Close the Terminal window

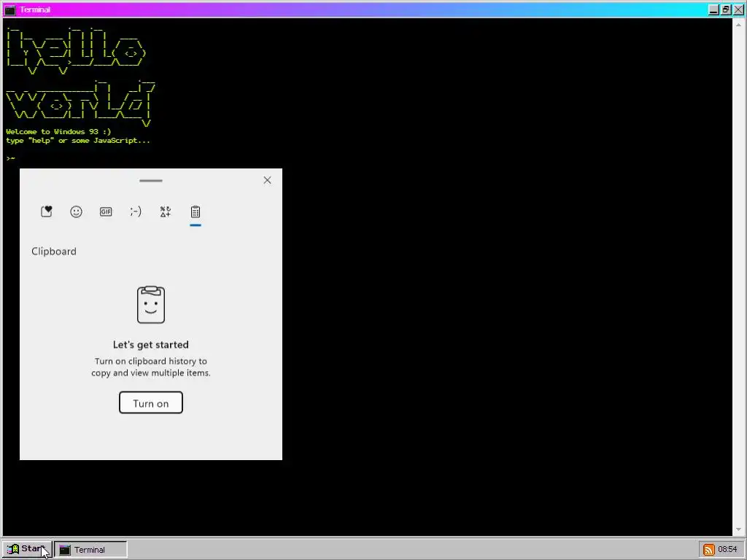[x=738, y=9]
